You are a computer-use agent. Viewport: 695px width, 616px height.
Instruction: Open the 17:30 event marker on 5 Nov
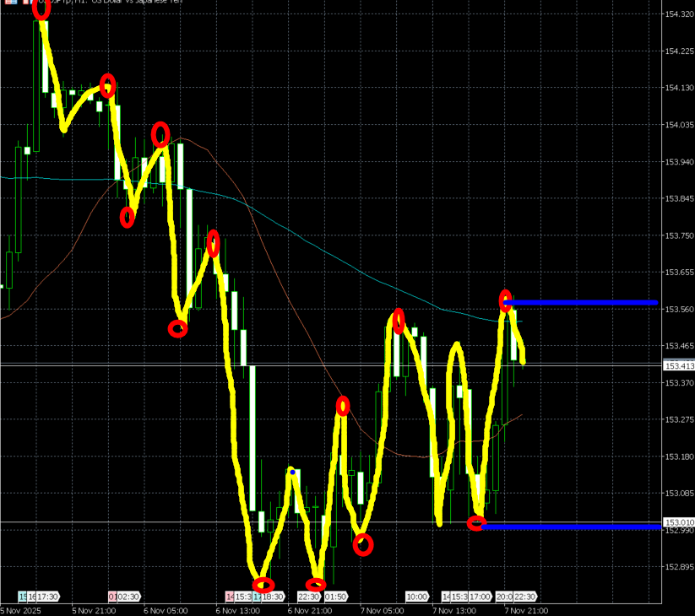coord(46,597)
